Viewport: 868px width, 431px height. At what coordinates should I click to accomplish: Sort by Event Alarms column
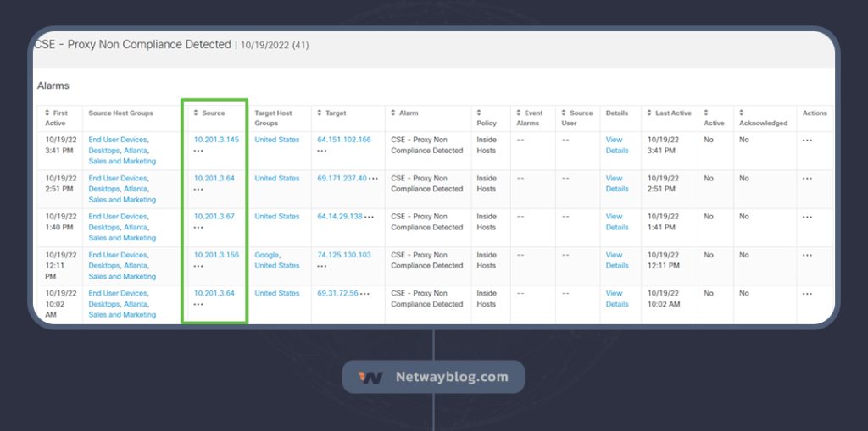[x=519, y=113]
